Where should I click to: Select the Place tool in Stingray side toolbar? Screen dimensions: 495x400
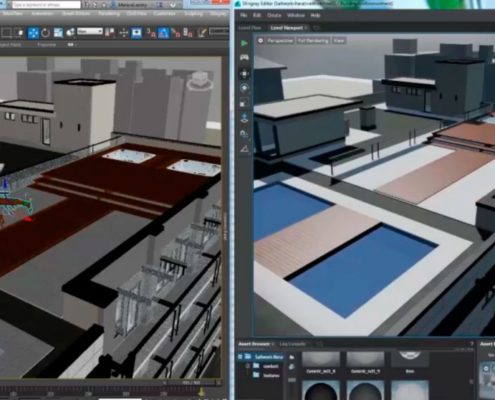244,118
